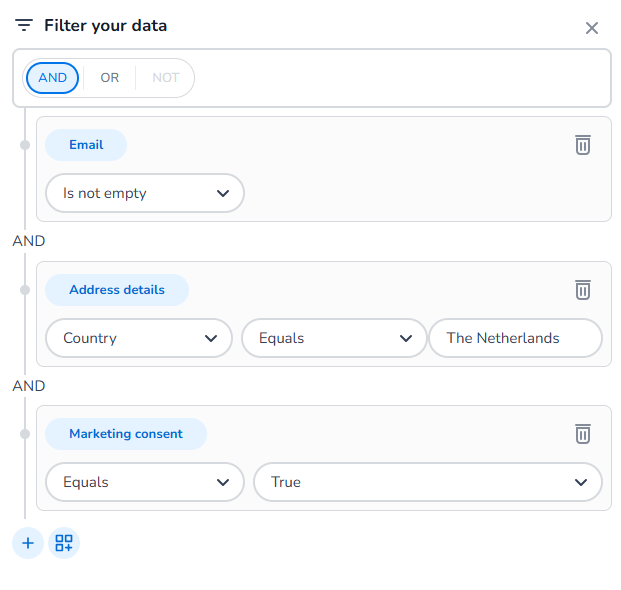621x590 pixels.
Task: Click the Email rule connector dot
Action: click(x=25, y=145)
